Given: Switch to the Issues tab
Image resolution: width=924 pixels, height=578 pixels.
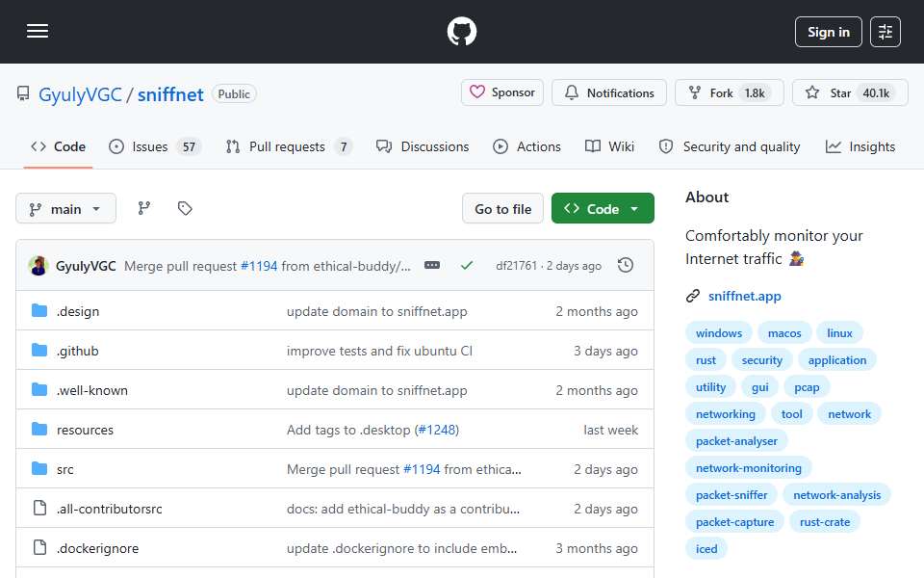Looking at the screenshot, I should pyautogui.click(x=155, y=146).
